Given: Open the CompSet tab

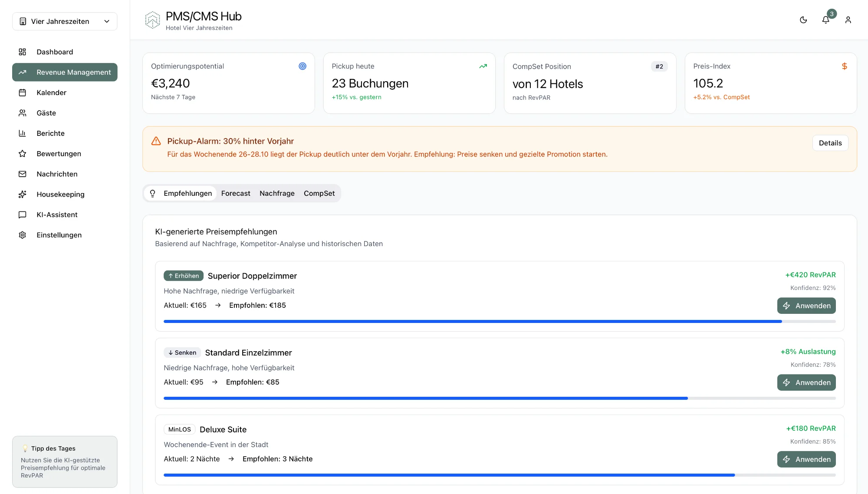Looking at the screenshot, I should (x=319, y=194).
